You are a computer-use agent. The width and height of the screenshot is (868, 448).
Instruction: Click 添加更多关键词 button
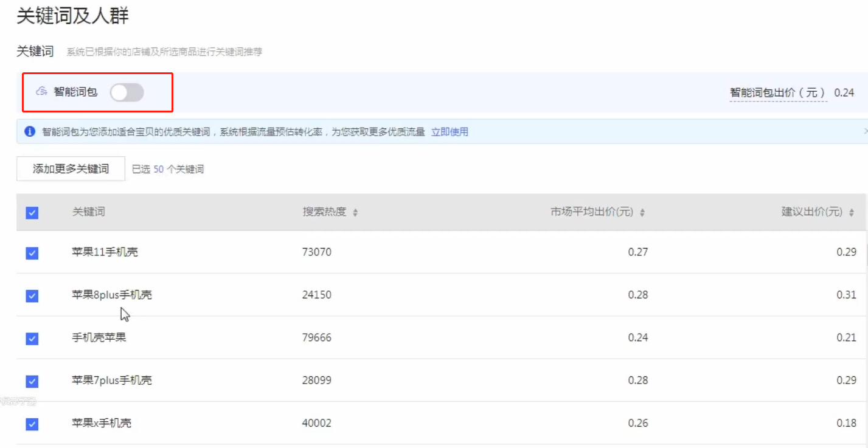(x=71, y=169)
